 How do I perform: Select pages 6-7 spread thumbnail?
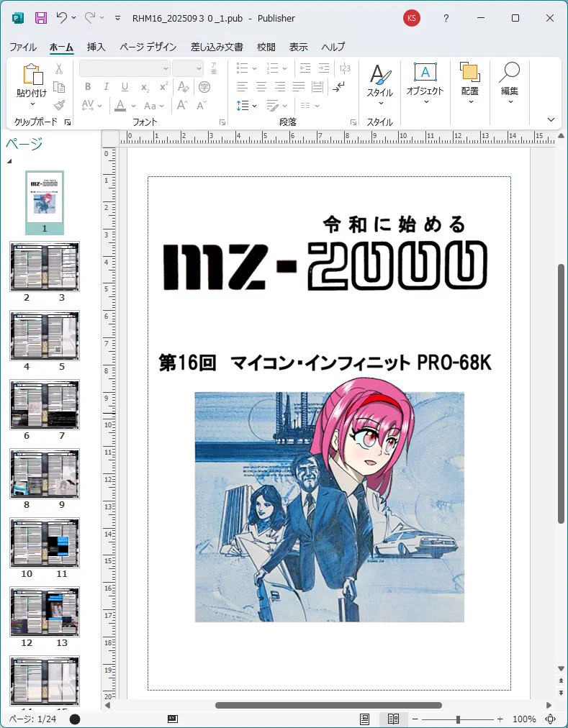pyautogui.click(x=45, y=404)
